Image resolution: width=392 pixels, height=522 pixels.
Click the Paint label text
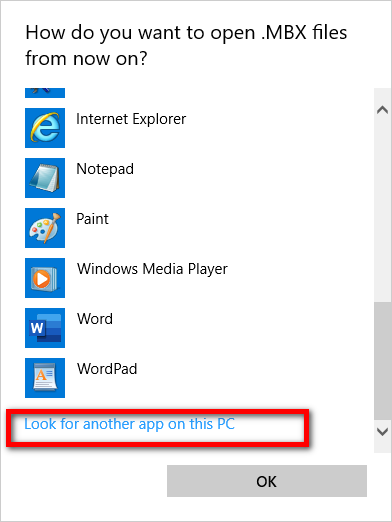[92, 219]
